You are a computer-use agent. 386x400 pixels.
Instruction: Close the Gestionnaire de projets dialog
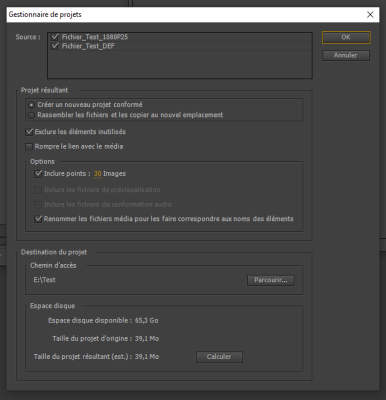coord(370,15)
